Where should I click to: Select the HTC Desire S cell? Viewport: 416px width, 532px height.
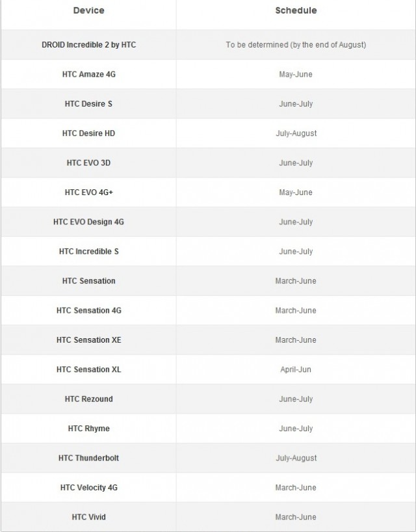[x=88, y=104]
